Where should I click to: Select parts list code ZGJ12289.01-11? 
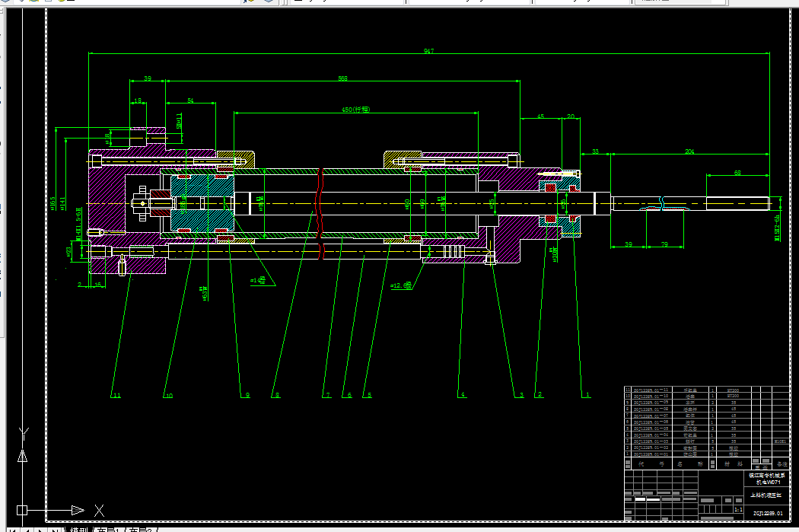[x=651, y=390]
